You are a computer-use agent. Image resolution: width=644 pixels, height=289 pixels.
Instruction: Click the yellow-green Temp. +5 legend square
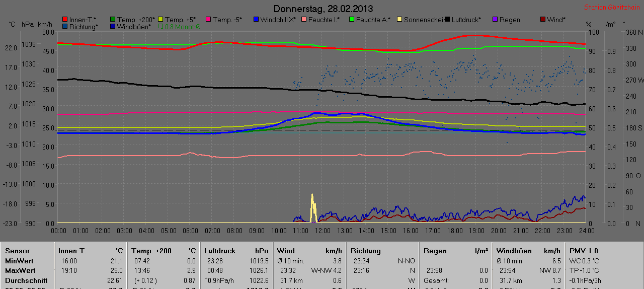coord(160,20)
